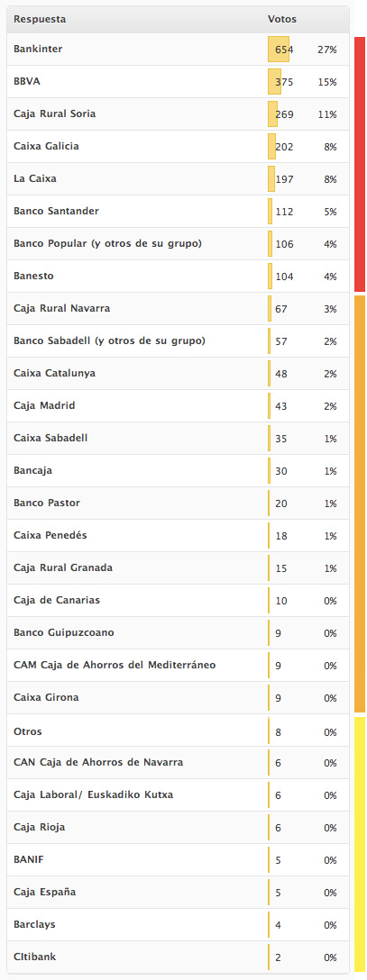Click the Bankinter 654 votes bar
The width and height of the screenshot is (367, 980).
coord(279,50)
